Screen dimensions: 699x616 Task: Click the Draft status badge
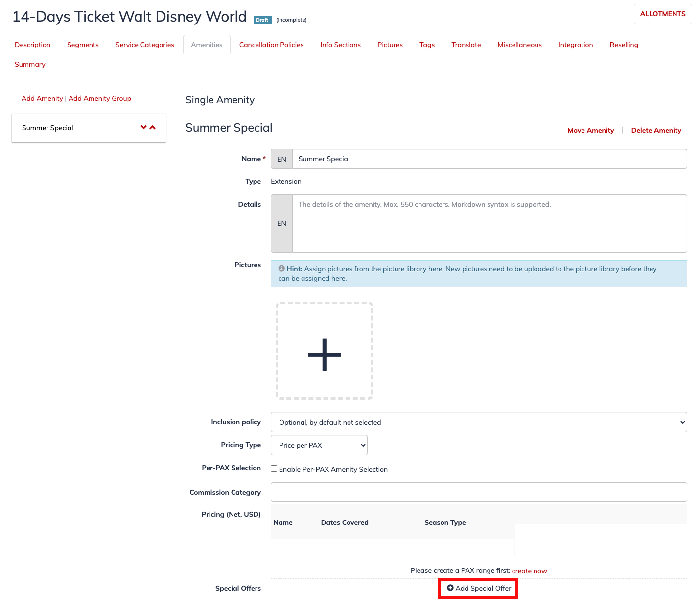(262, 20)
